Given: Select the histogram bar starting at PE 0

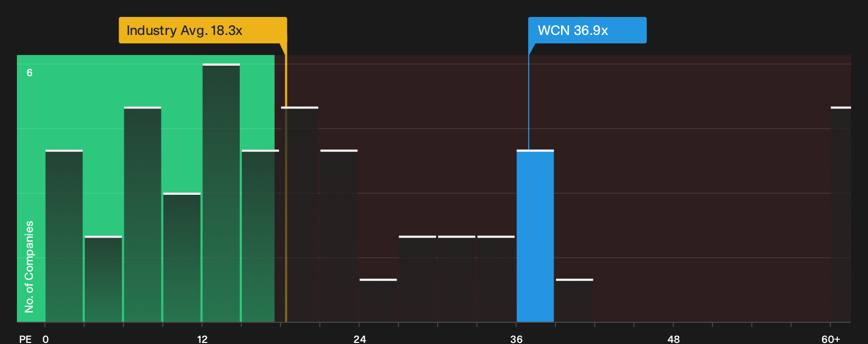Looking at the screenshot, I should coord(64,236).
